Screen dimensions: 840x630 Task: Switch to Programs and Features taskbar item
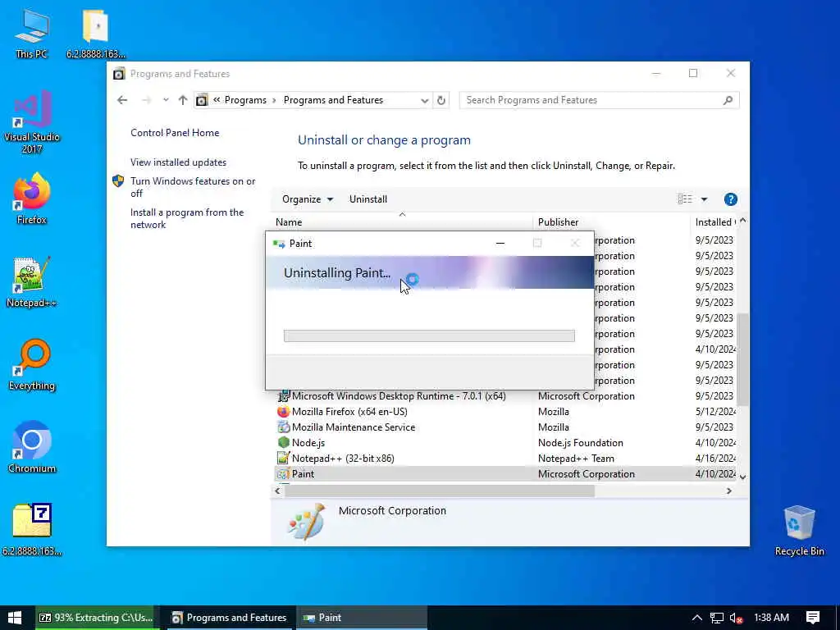[x=228, y=618]
